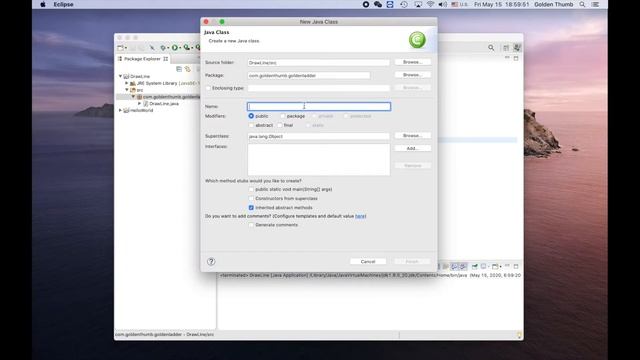Collapse the com.goldenthumb package node
640x360 pixels.
tap(133, 97)
